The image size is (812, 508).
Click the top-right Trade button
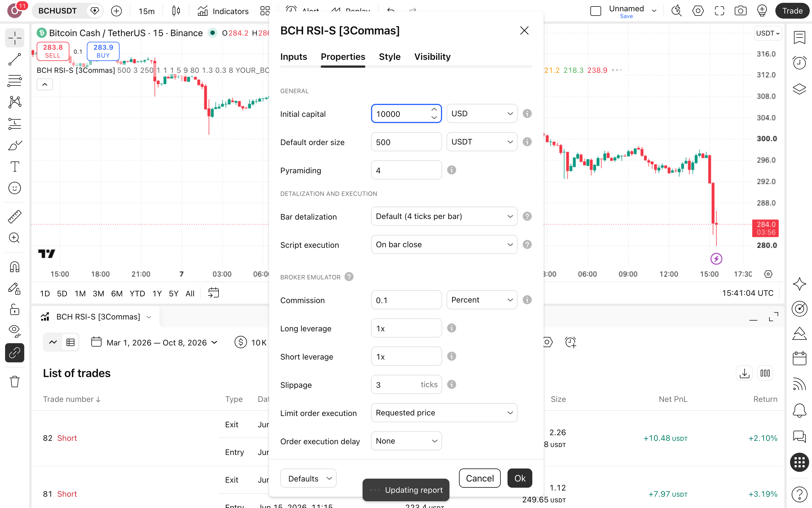click(793, 11)
